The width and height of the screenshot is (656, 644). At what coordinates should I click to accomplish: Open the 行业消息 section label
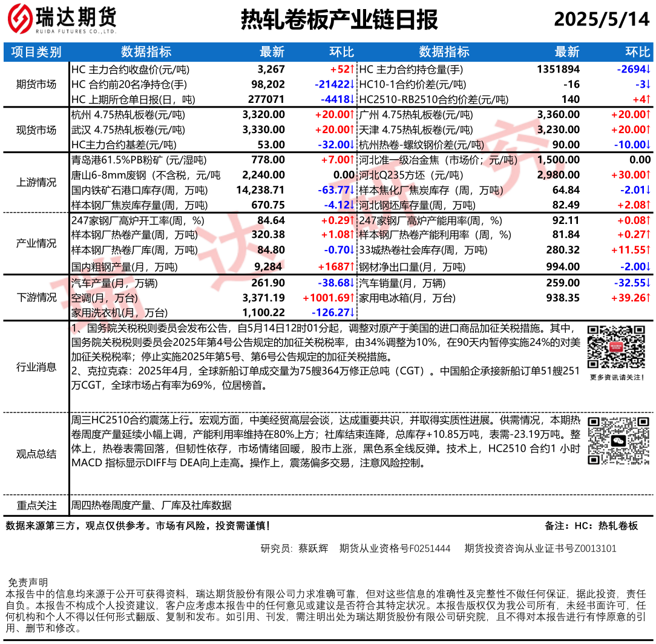[x=36, y=367]
